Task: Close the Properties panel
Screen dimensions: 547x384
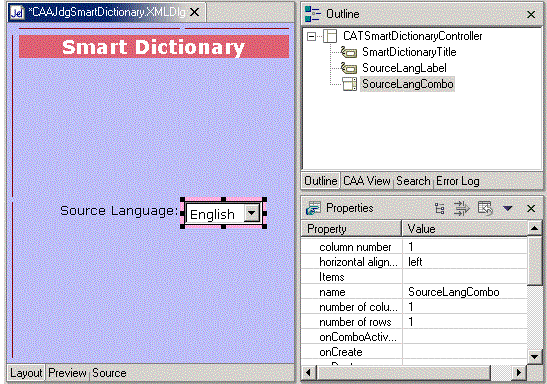Action: click(x=531, y=209)
